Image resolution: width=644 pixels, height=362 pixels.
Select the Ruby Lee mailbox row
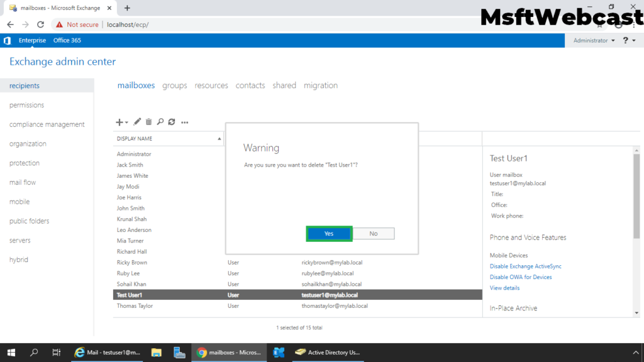tap(297, 273)
